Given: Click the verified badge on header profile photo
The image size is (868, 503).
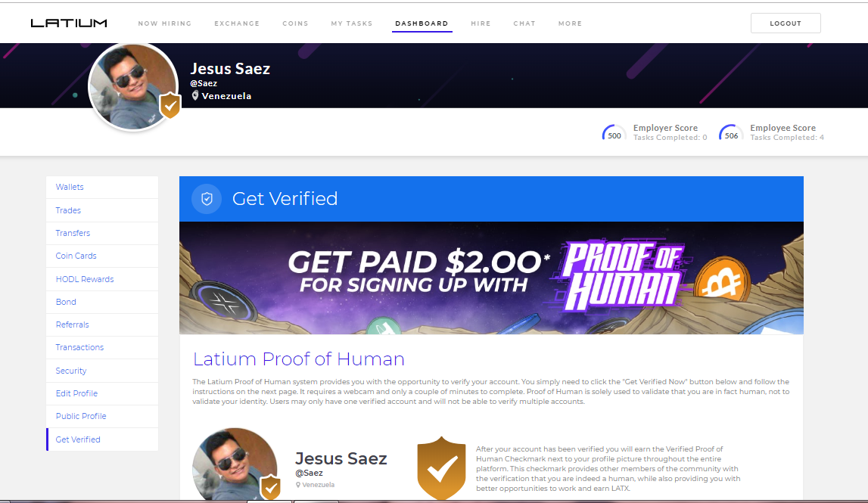Looking at the screenshot, I should coord(170,106).
